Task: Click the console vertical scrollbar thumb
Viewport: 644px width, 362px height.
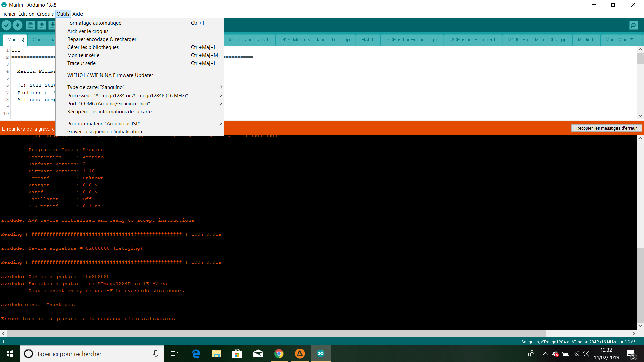Action: (x=640, y=285)
